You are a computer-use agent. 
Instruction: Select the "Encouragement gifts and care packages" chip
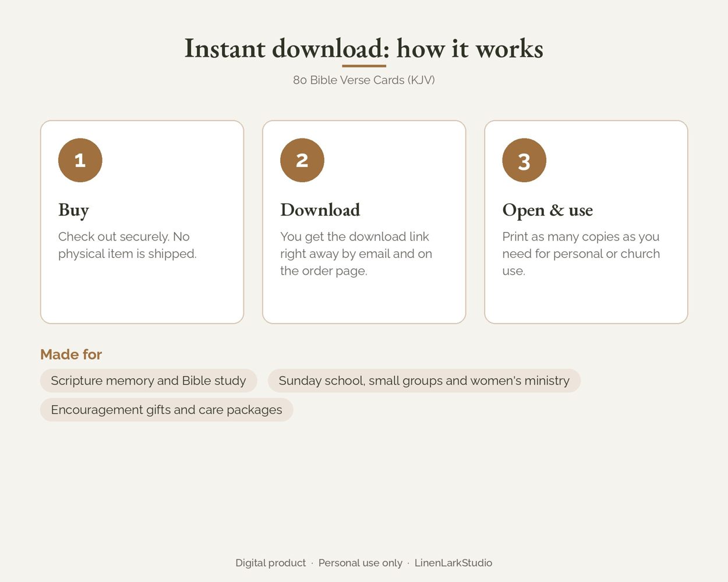tap(167, 410)
